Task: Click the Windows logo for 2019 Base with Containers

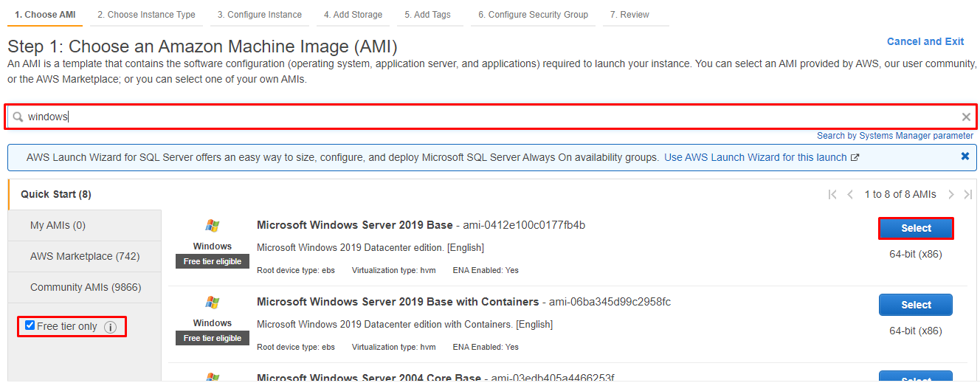Action: click(x=213, y=303)
